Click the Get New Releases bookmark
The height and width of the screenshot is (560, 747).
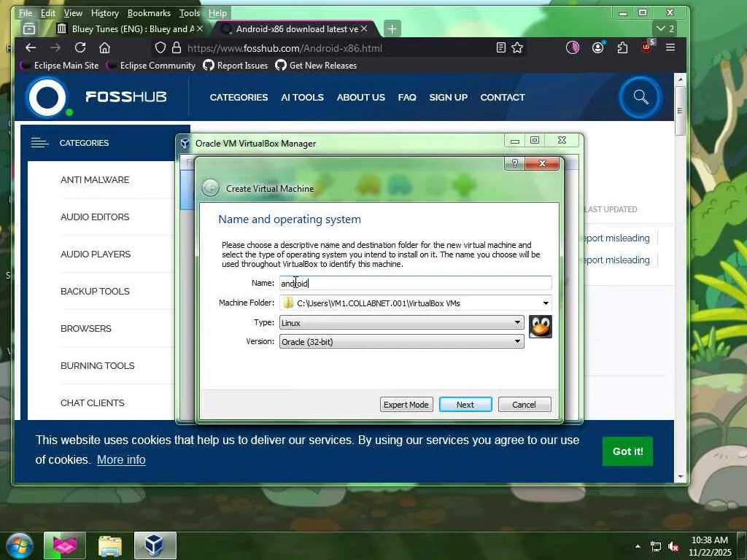(316, 65)
